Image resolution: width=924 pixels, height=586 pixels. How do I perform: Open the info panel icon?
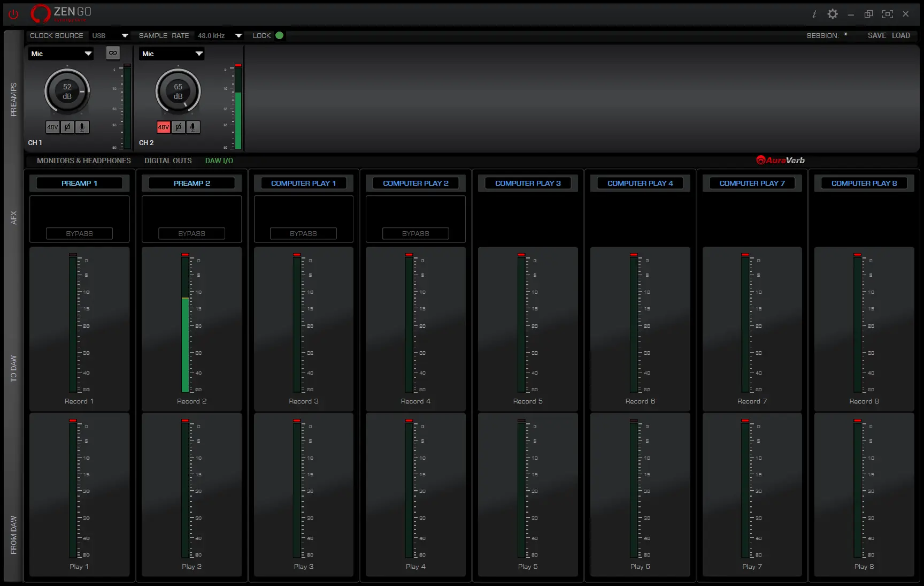click(x=814, y=14)
